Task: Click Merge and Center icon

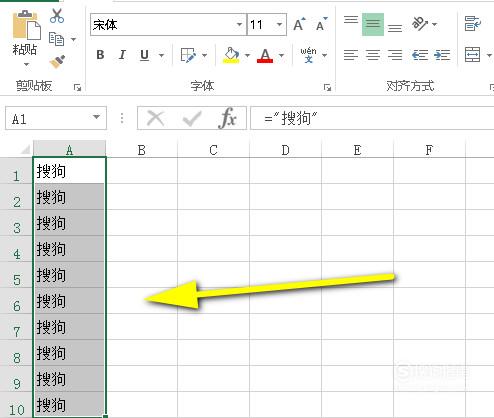Action: tap(473, 55)
